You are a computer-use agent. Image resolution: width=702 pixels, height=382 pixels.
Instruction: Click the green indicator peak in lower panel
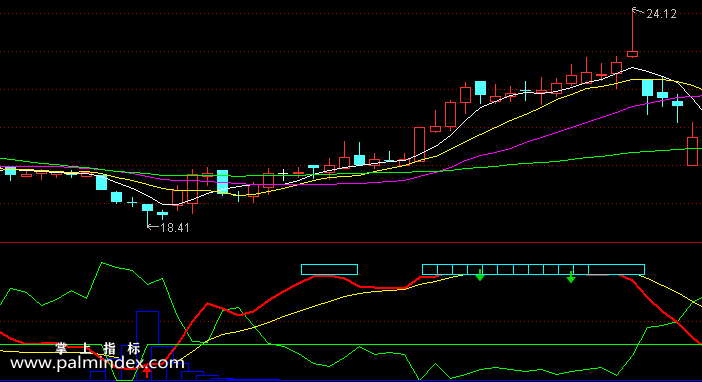[x=103, y=263]
